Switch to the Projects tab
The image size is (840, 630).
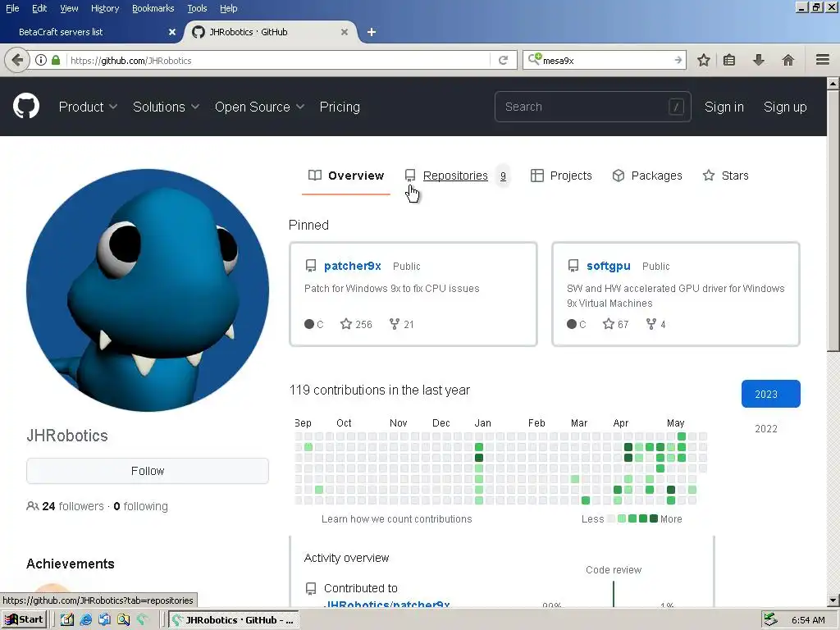point(561,176)
